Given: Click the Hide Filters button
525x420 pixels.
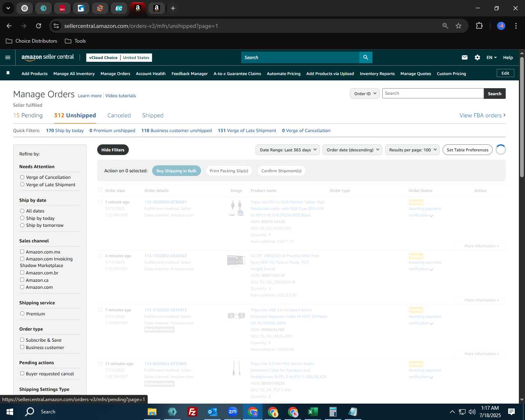Looking at the screenshot, I should (x=113, y=150).
